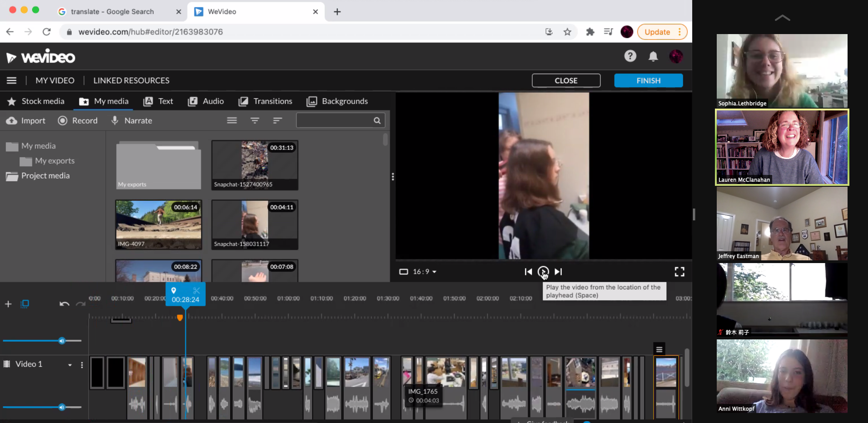This screenshot has height=423, width=868.
Task: Click MY VIDEO title
Action: 55,80
